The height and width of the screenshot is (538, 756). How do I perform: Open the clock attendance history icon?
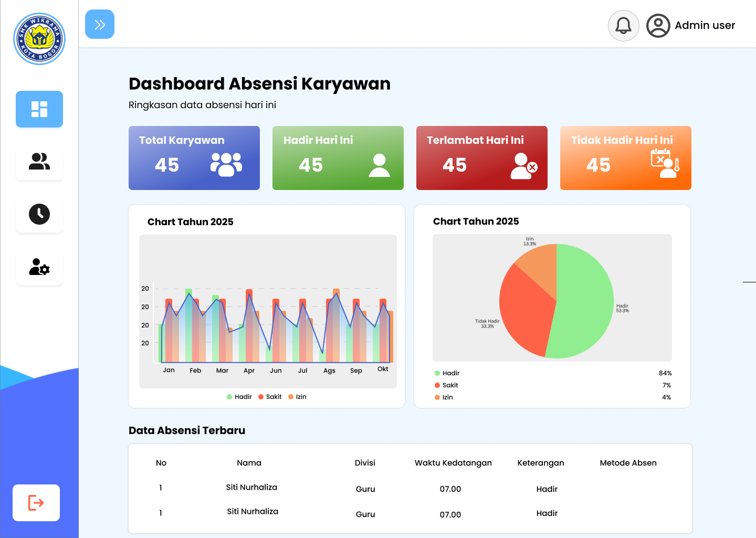click(x=39, y=214)
